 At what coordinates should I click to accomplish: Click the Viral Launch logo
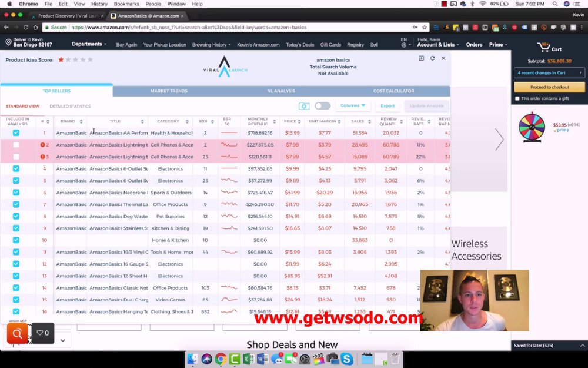coord(225,67)
